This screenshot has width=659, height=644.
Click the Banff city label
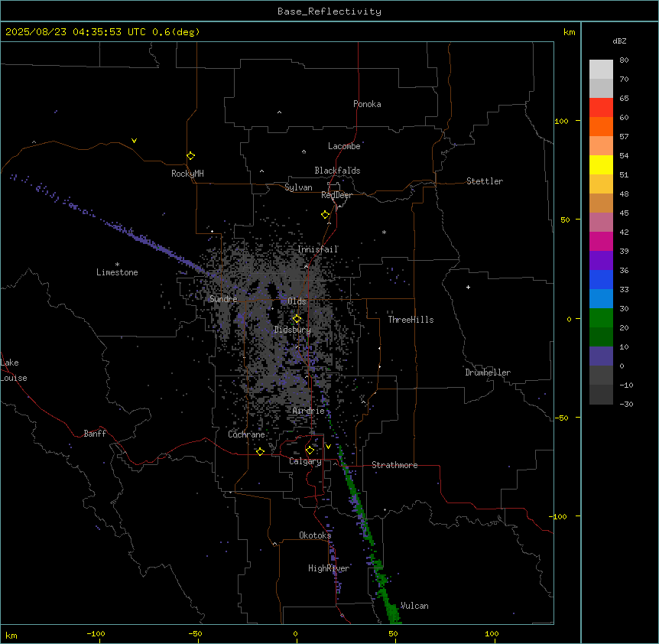pos(95,434)
